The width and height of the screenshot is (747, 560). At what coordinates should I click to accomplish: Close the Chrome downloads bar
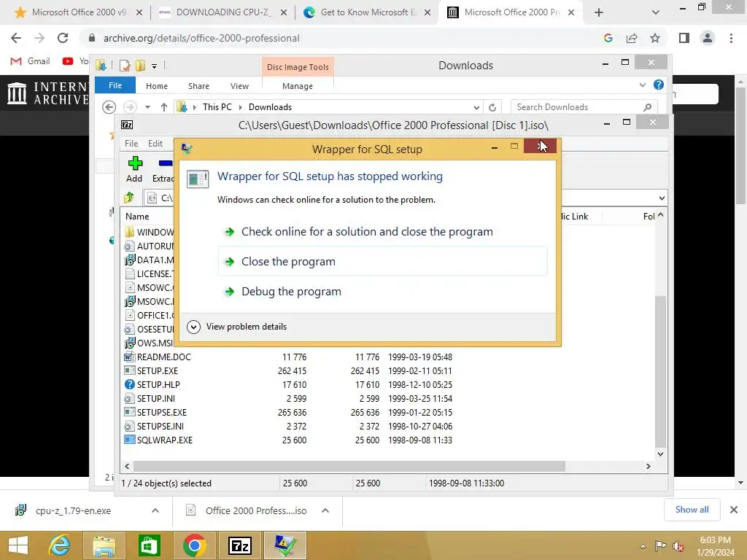[x=734, y=510]
